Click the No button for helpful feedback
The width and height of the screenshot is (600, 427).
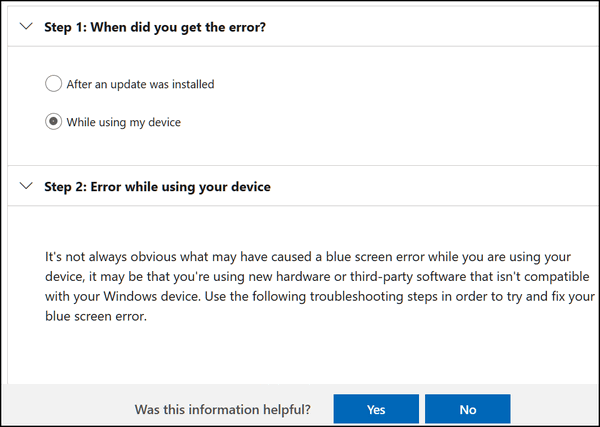(468, 409)
